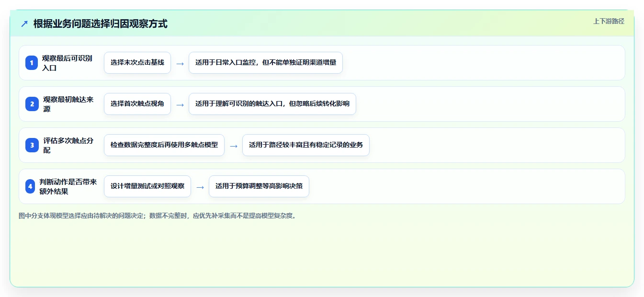
Task: Click the arrow icon beside the header title
Action: click(x=24, y=23)
